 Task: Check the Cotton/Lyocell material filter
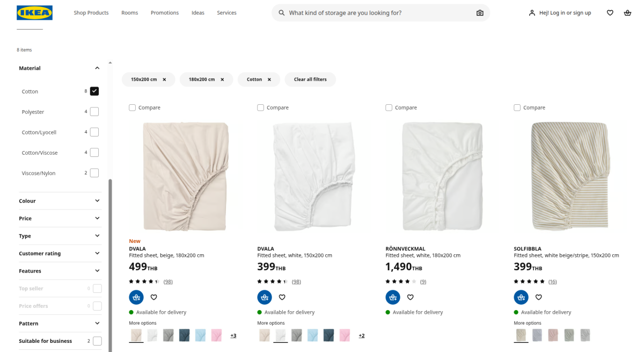click(94, 132)
